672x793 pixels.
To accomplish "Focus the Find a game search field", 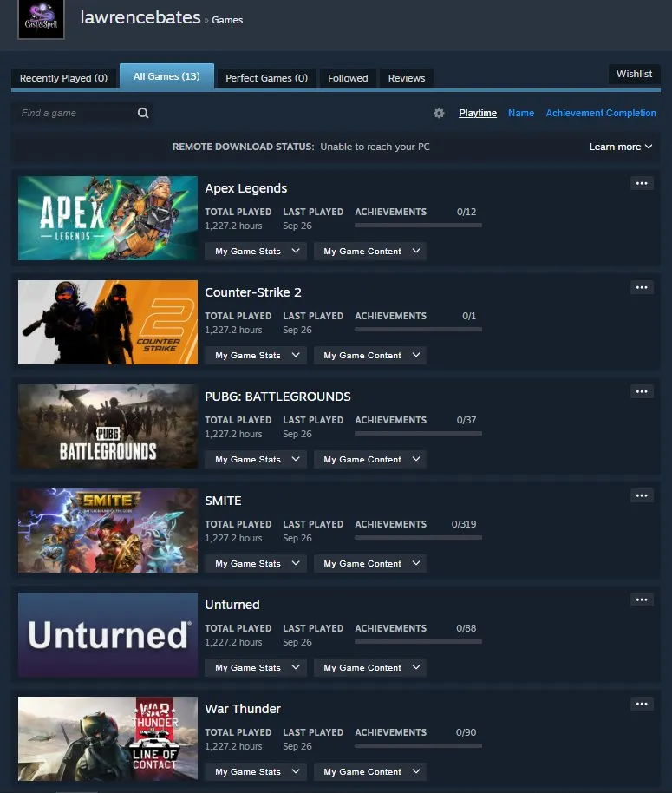I will (75, 113).
